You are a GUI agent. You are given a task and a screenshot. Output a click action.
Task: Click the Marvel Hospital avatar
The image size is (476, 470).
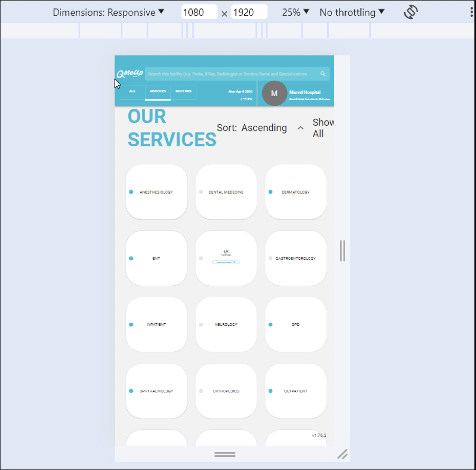click(274, 93)
